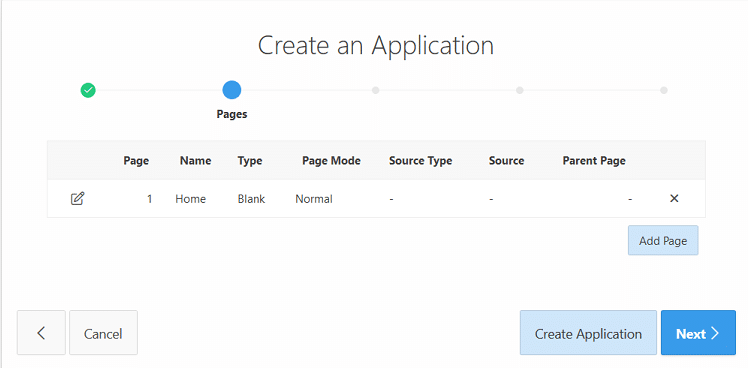
Task: Click the Source column header
Action: pos(507,161)
